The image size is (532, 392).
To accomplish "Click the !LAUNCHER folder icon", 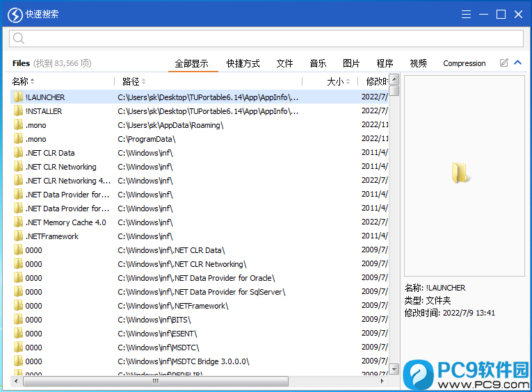I will click(x=18, y=97).
